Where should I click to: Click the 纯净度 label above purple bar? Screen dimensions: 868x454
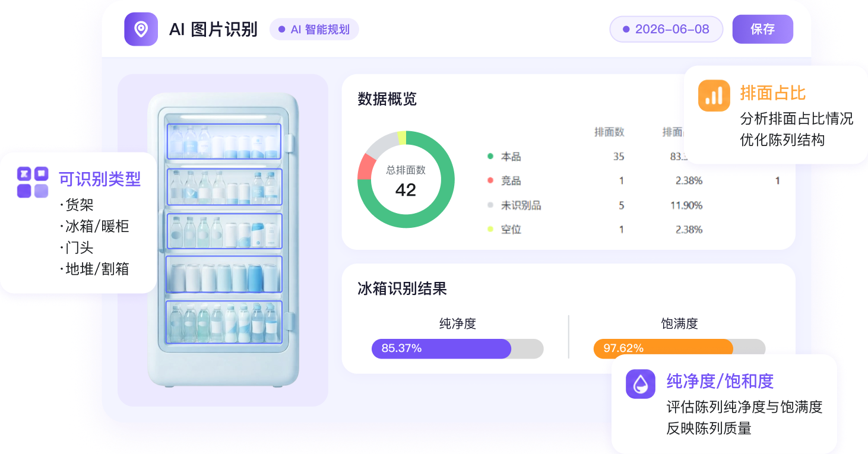[458, 323]
